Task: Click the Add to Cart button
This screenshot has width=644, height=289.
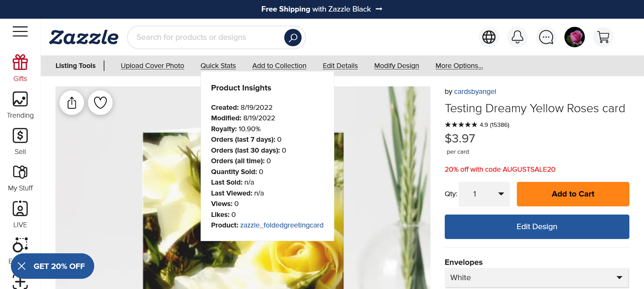Action: (573, 194)
